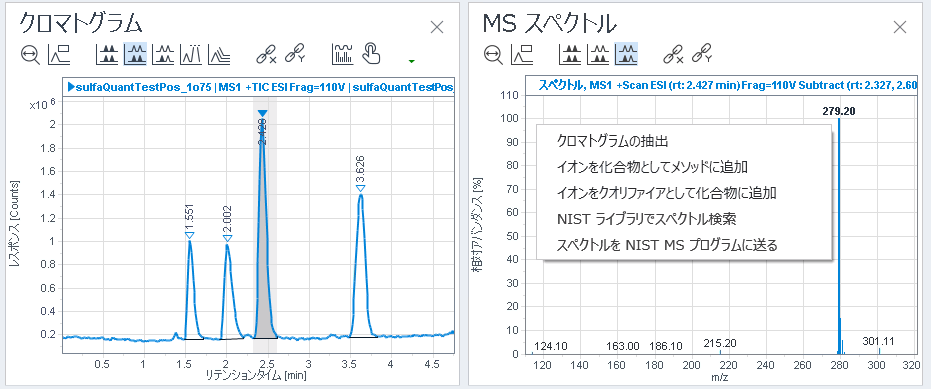Click the chromatogram extract signal bars icon
This screenshot has height=389, width=931.
pos(343,55)
